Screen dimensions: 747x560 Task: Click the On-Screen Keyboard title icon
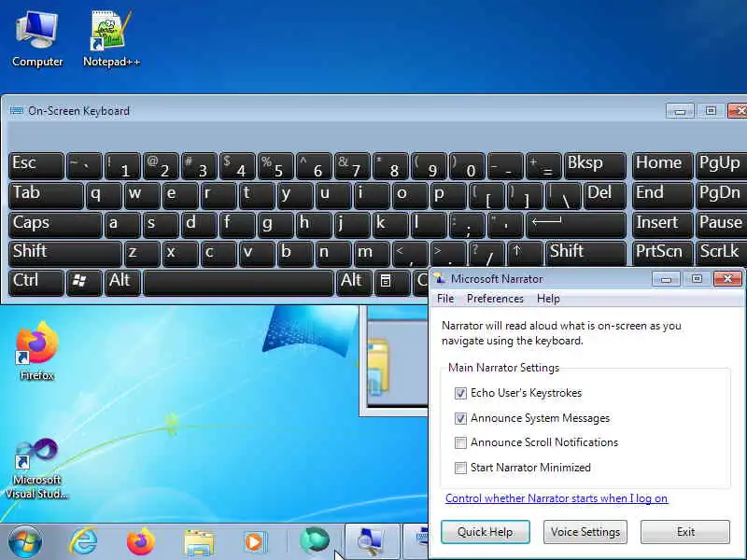tap(17, 110)
